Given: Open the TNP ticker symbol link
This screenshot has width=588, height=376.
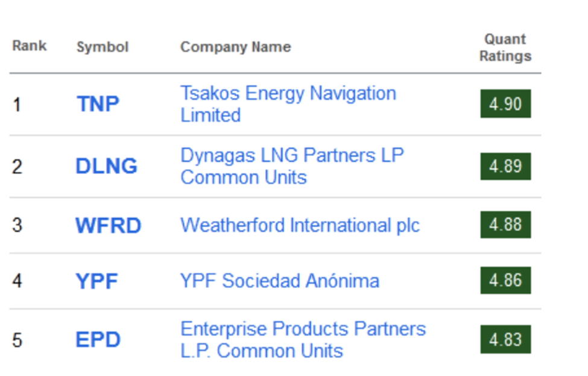Looking at the screenshot, I should (x=98, y=104).
